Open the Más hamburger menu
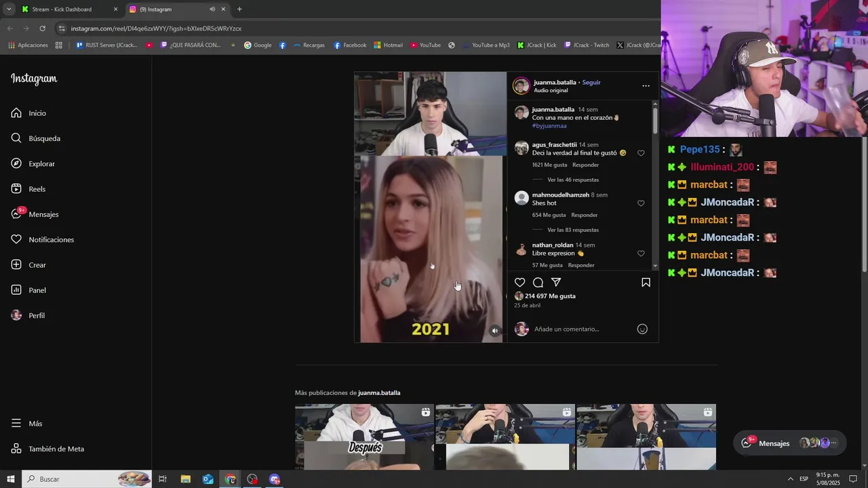 coord(26,424)
